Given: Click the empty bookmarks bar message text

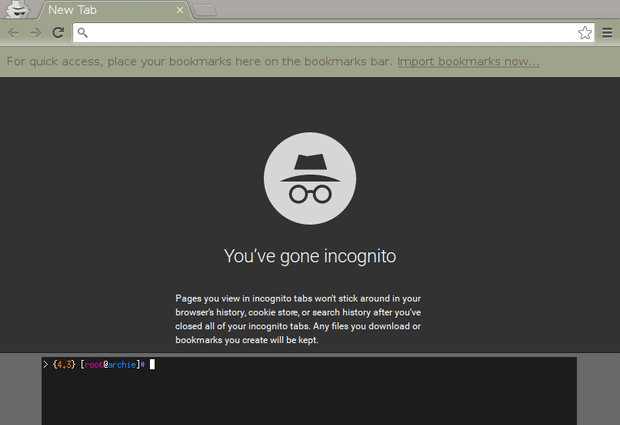Looking at the screenshot, I should coord(200,62).
